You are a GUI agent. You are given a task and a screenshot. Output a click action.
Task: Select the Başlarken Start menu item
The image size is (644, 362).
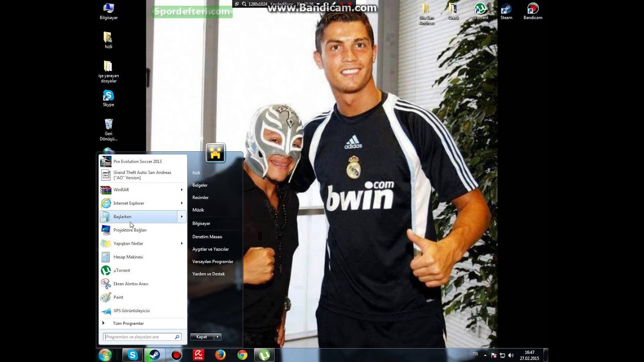click(143, 217)
